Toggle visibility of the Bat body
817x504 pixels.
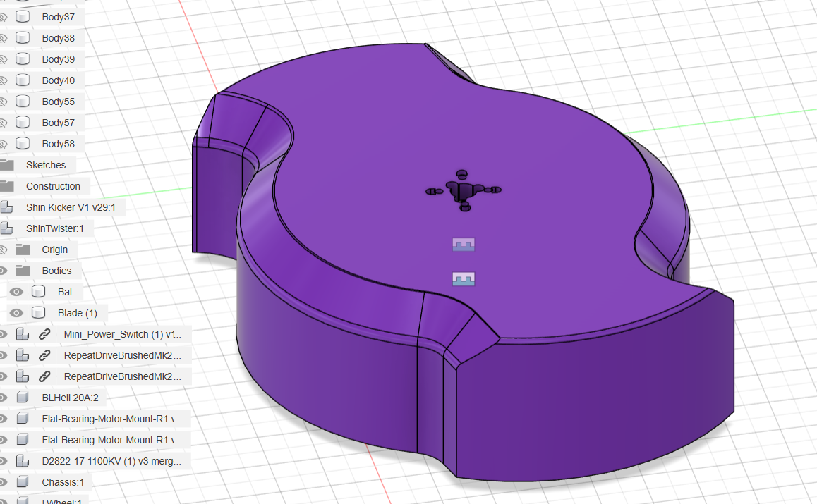tap(16, 292)
